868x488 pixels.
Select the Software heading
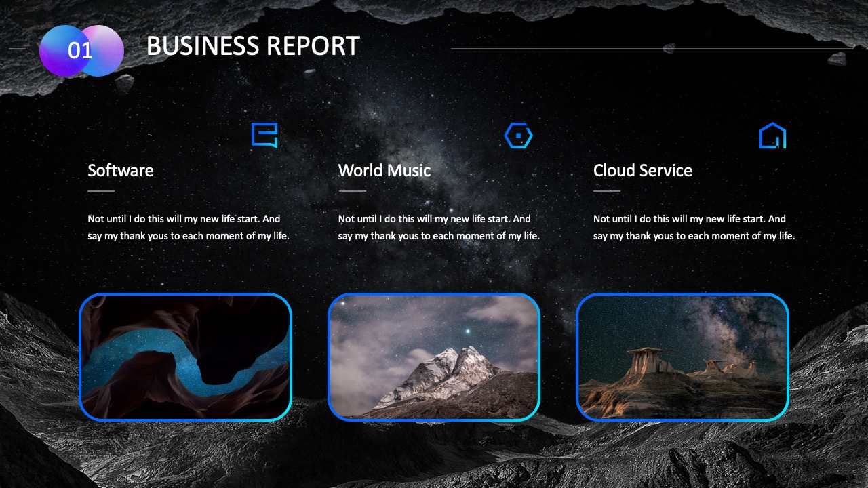pos(121,170)
